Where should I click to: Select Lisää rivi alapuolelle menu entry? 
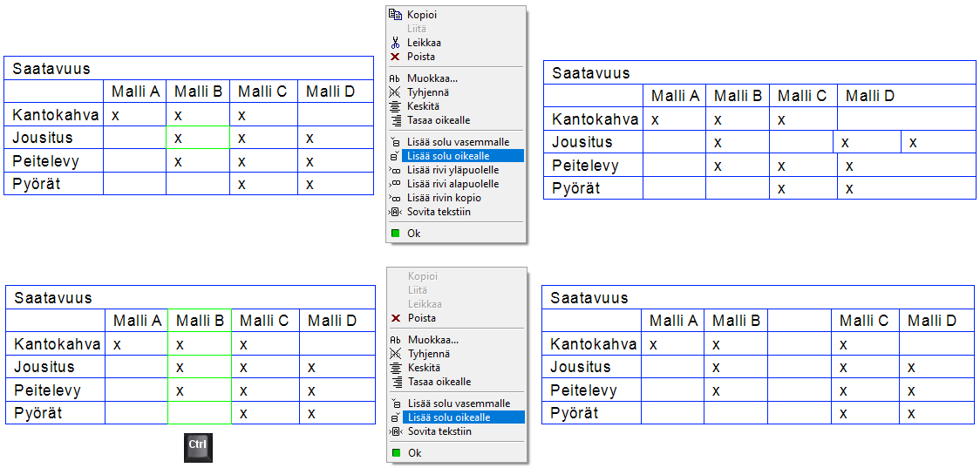click(453, 184)
